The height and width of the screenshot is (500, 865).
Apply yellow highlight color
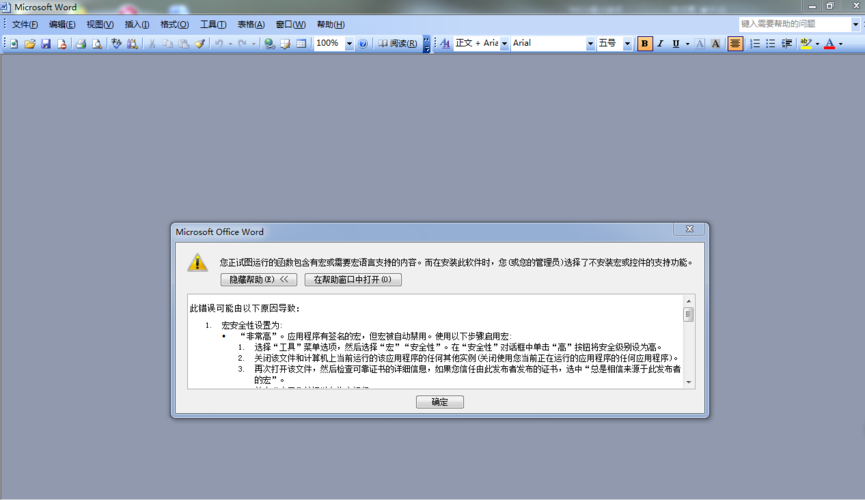(806, 44)
